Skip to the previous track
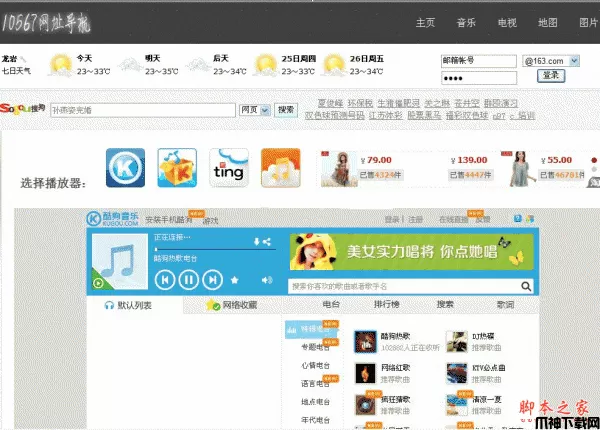600x430 pixels. pyautogui.click(x=165, y=280)
